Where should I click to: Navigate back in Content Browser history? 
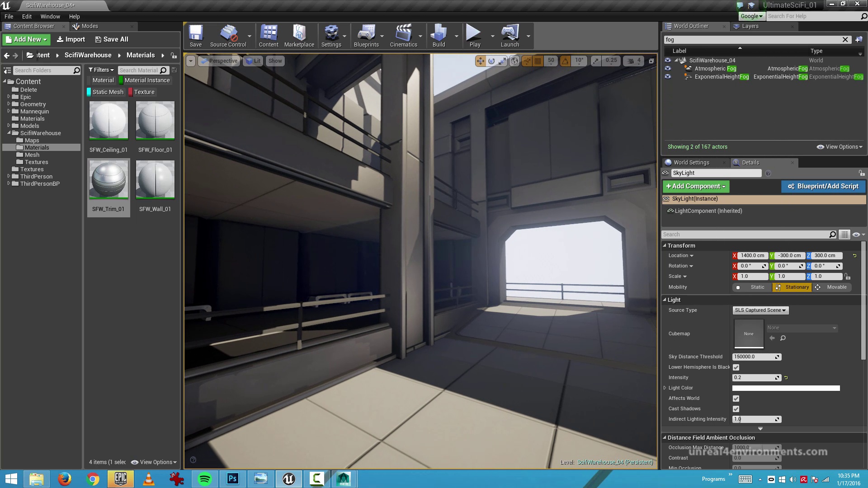6,56
